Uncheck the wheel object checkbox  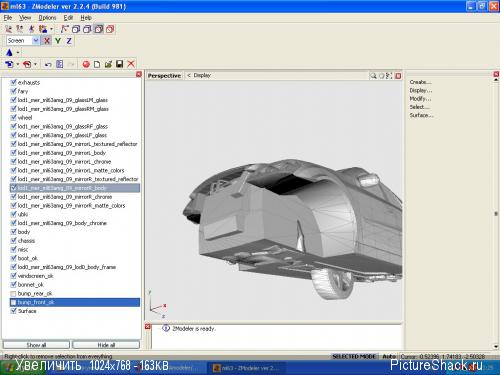point(13,117)
